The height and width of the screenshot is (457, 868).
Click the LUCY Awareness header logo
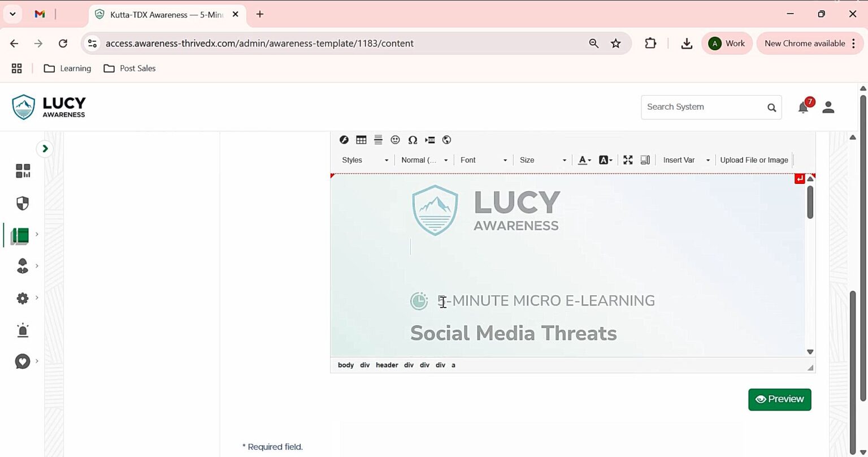click(x=49, y=107)
